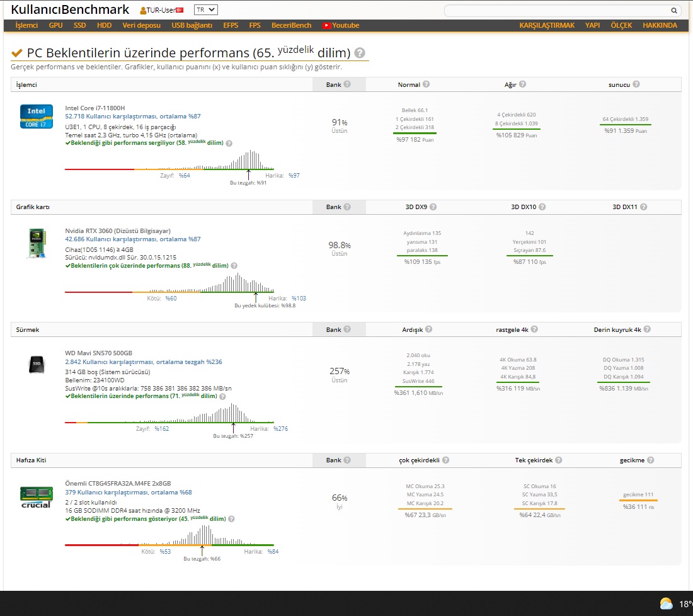Click help icon beside sunucu column

[636, 84]
